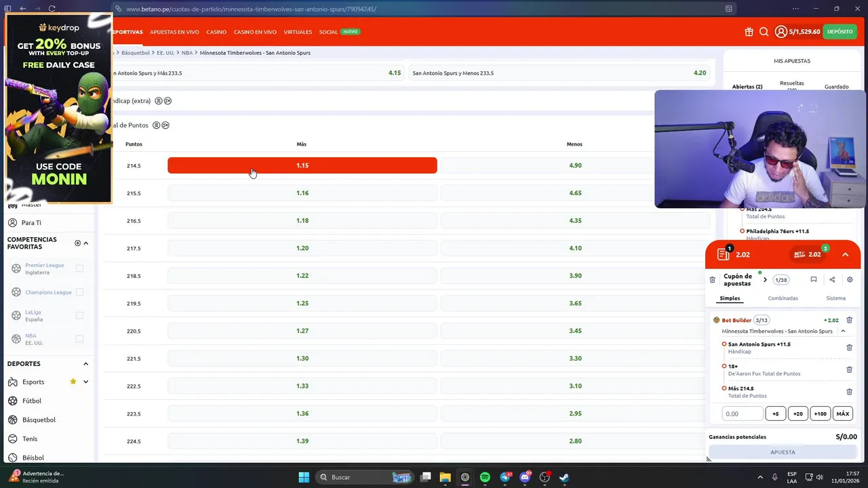Open Esports in the sports list
The height and width of the screenshot is (488, 868).
(x=33, y=382)
